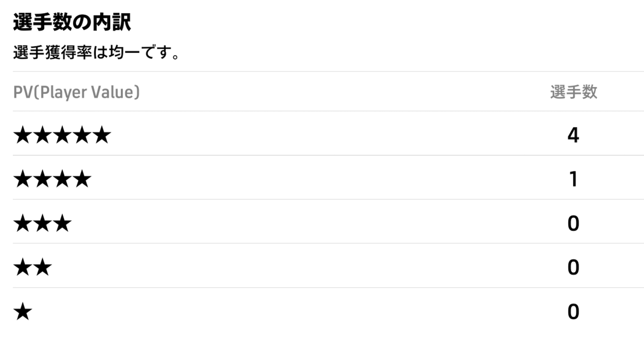This screenshot has height=338, width=644.
Task: Click the second star in two-star row
Action: pyautogui.click(x=43, y=268)
